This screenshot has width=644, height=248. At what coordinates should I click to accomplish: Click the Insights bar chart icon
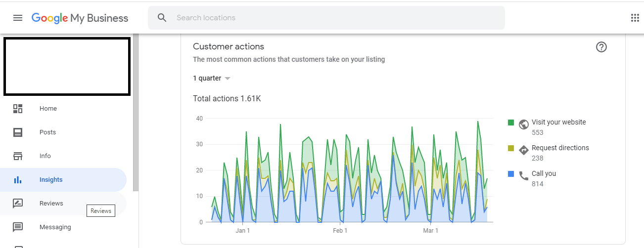point(18,180)
